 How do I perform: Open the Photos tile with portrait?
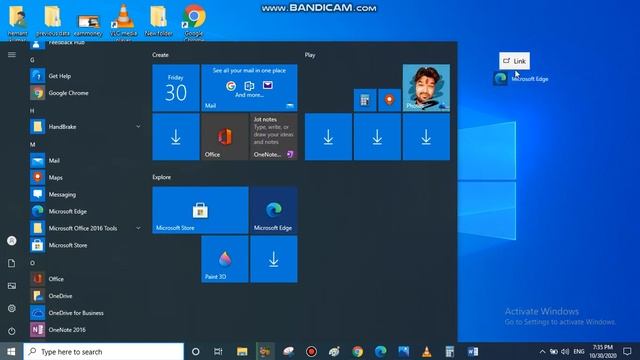pos(427,88)
